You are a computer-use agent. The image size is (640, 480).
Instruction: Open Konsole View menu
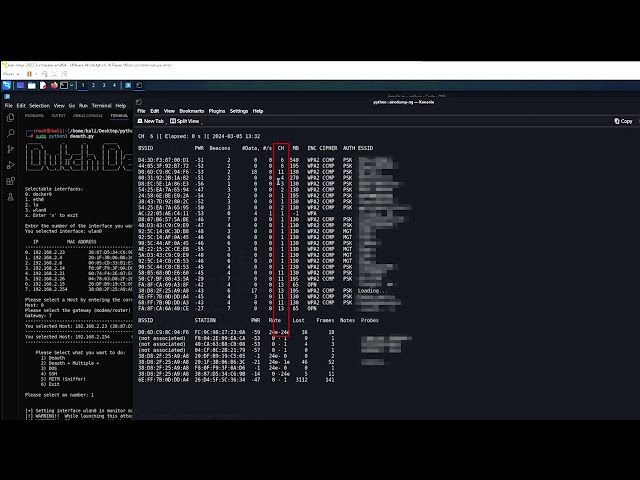click(x=169, y=111)
